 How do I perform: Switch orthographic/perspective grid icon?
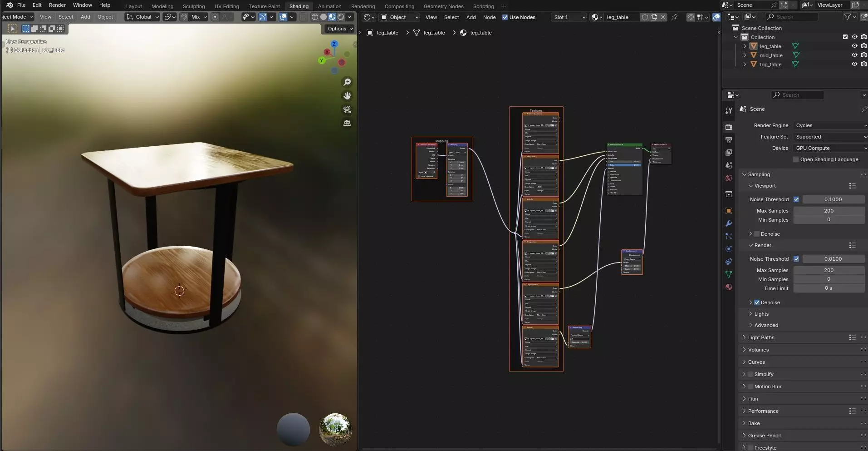[x=347, y=123]
